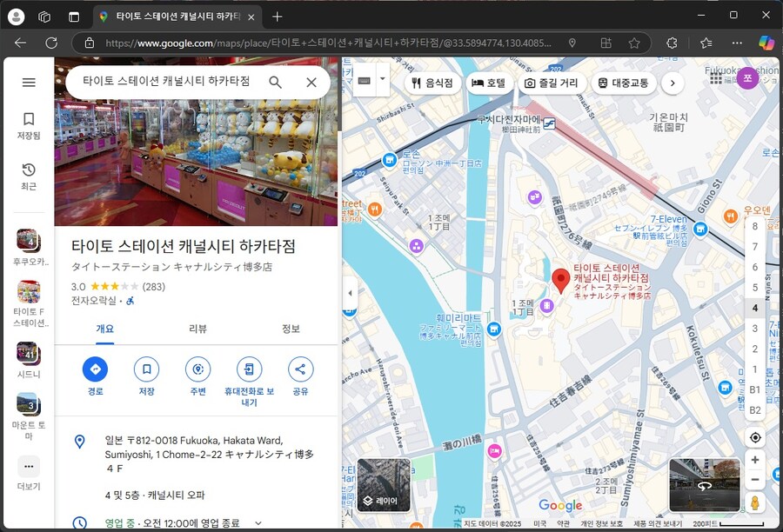Bookmark page with the star icon

(x=634, y=43)
